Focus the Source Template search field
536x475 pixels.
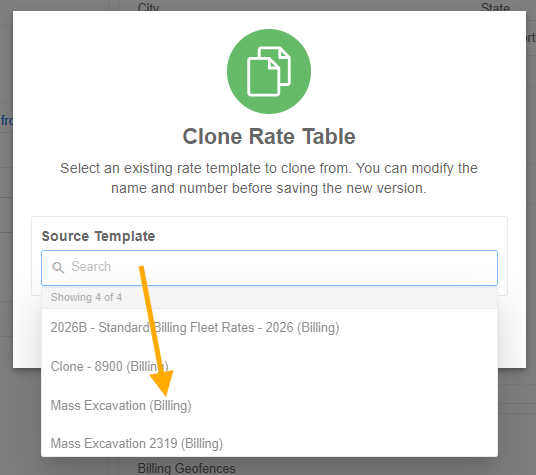click(x=269, y=268)
